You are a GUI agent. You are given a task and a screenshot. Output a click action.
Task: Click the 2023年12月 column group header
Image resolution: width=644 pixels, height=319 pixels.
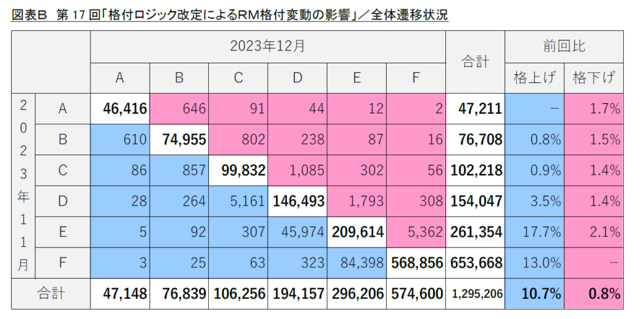[x=267, y=46]
